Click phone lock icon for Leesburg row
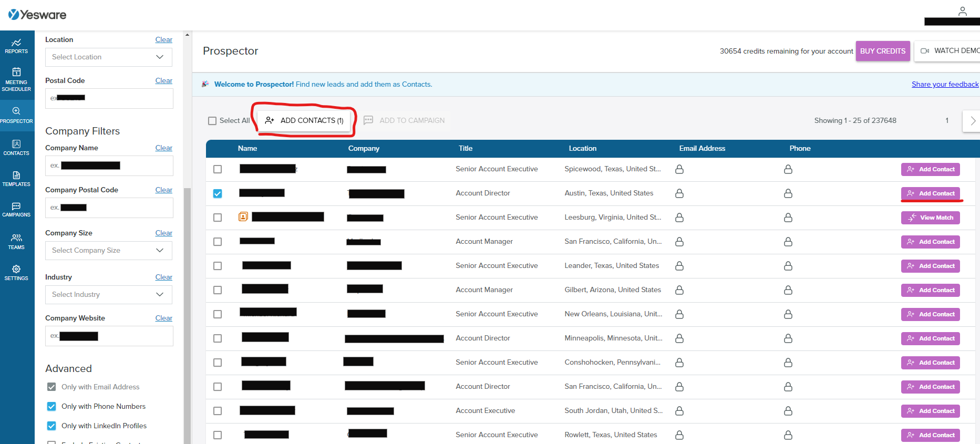The image size is (980, 444). pyautogui.click(x=788, y=218)
